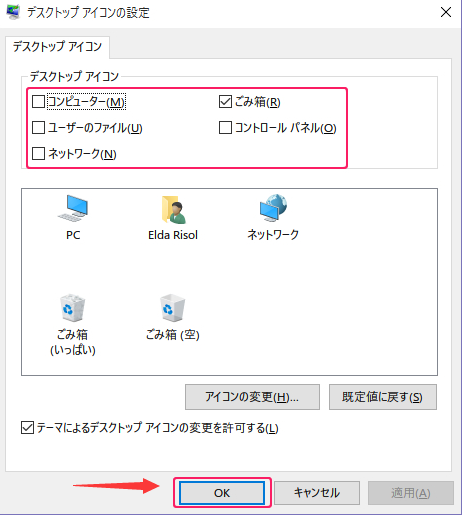Click the 適用(A) apply button
The height and width of the screenshot is (515, 462).
tap(411, 493)
